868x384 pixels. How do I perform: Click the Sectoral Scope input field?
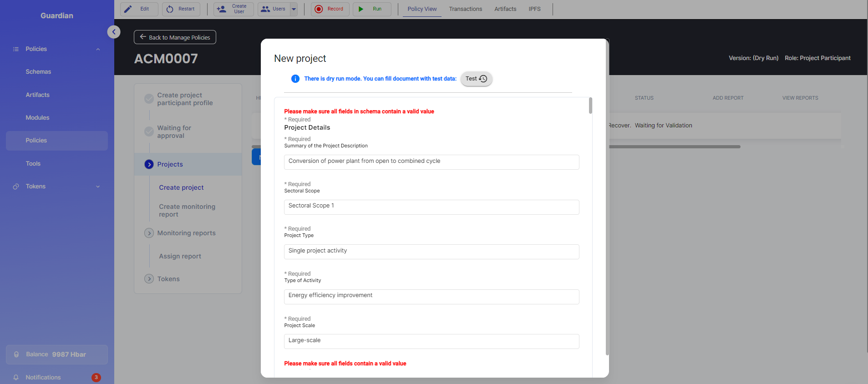[431, 207]
